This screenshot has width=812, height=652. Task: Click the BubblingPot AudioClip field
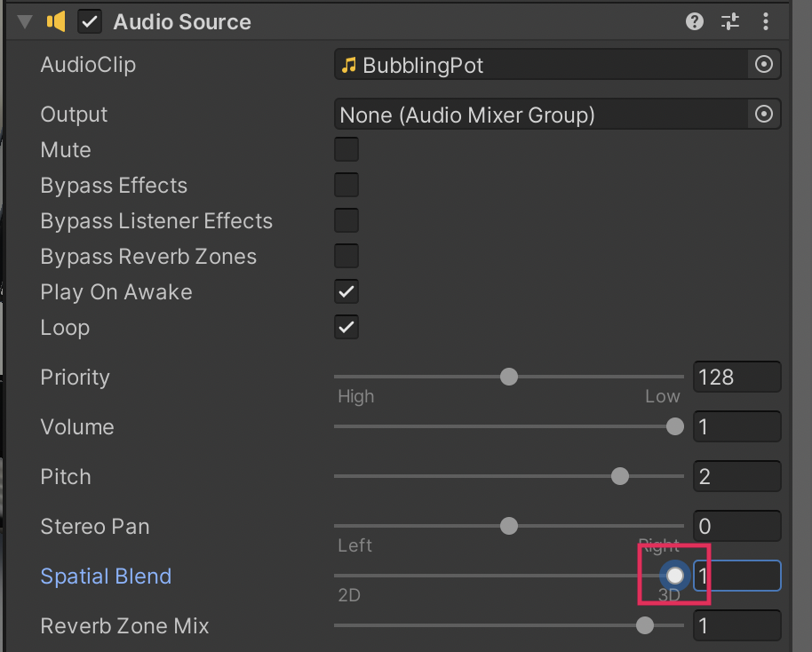coord(542,65)
